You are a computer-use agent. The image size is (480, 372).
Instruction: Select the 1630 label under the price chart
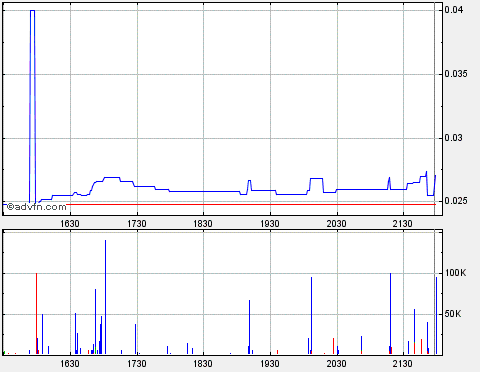[70, 223]
